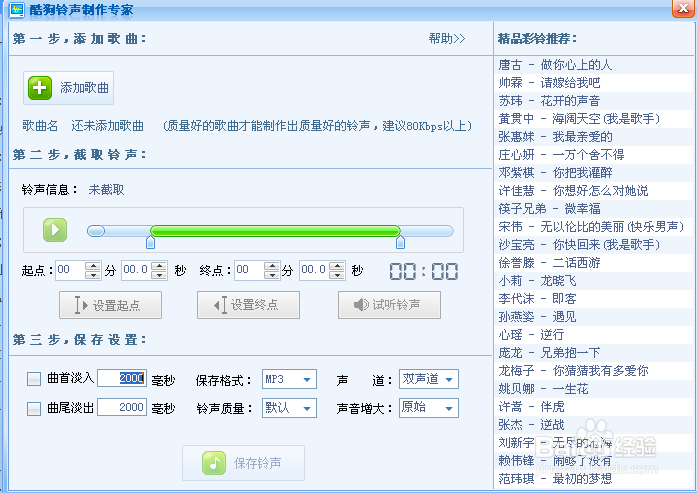697x493 pixels.
Task: Select 许佳慧 - 你想好怎么对她说 ringtone
Action: tap(594, 191)
